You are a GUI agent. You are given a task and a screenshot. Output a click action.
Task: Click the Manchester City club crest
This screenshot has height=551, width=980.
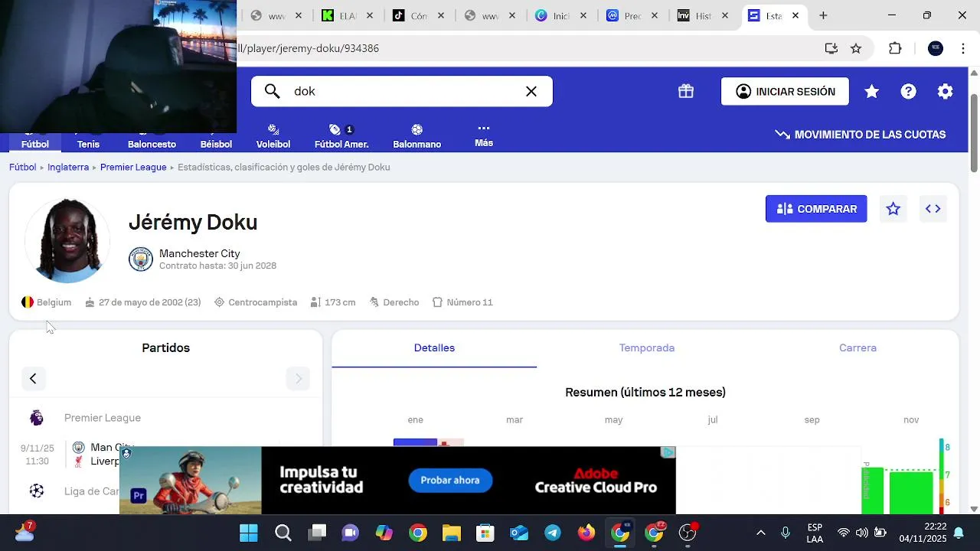click(x=141, y=259)
